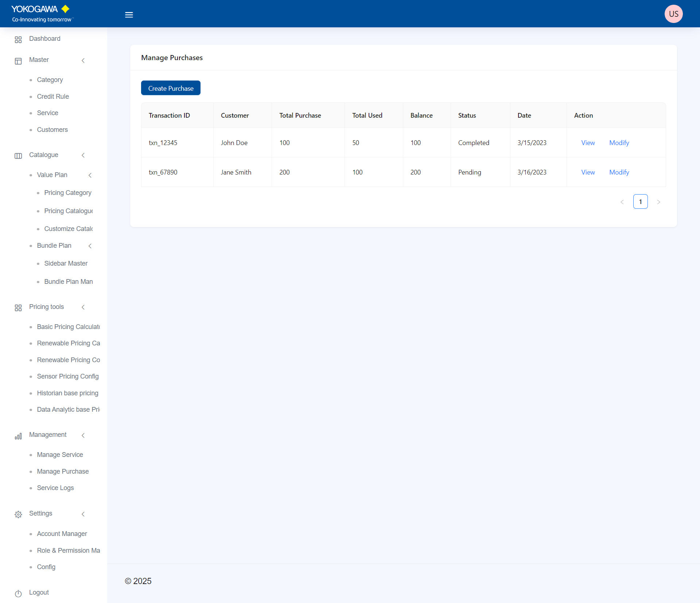The image size is (700, 603).
Task: Open the US user avatar menu
Action: tap(673, 14)
